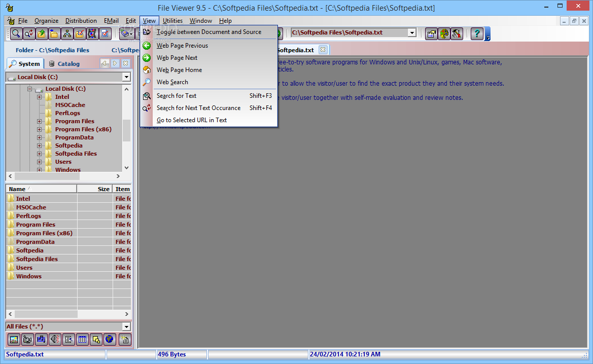Click the yellow overlapping squares filter icon

click(96, 340)
